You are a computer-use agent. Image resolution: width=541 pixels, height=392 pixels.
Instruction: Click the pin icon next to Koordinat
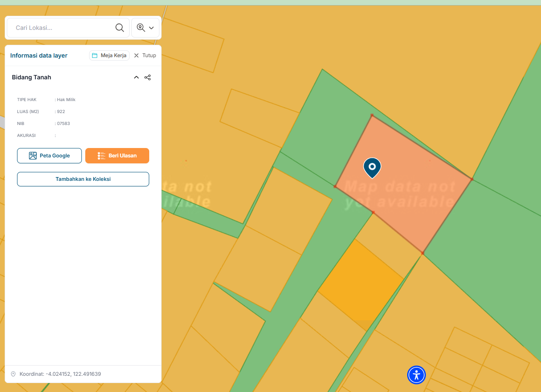click(13, 374)
